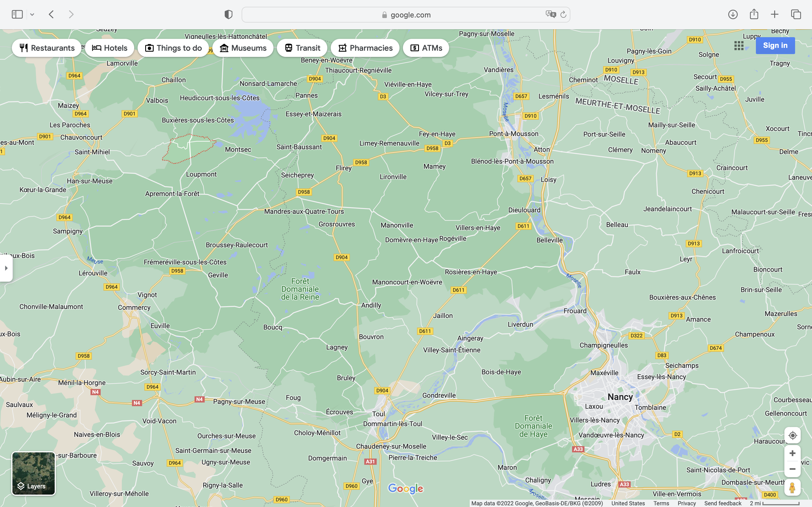Viewport: 812px width, 507px height.
Task: Show your current location on map
Action: (792, 435)
